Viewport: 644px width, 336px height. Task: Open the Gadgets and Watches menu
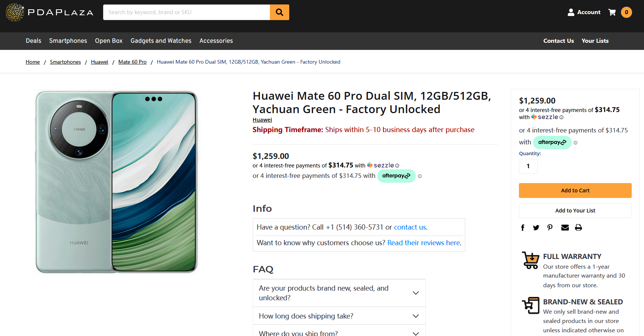click(x=161, y=41)
